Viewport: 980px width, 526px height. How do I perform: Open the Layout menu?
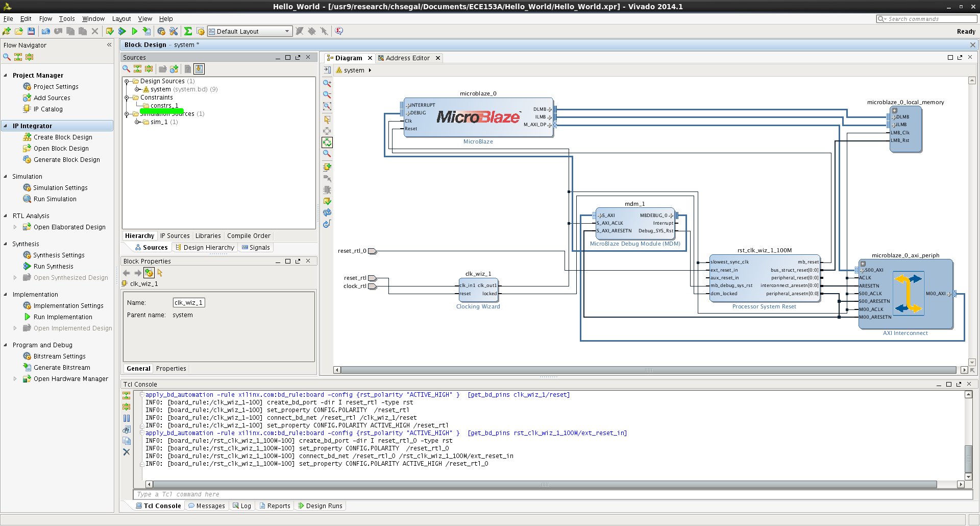(x=121, y=18)
